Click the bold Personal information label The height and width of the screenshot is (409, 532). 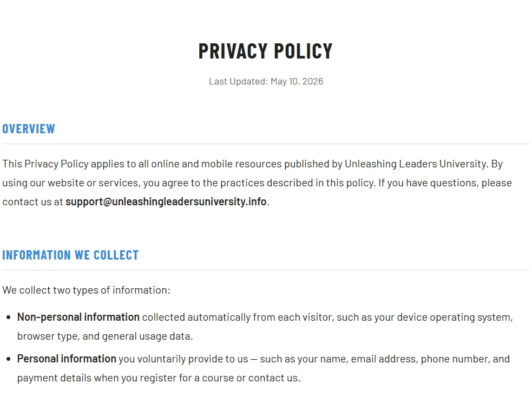[x=67, y=359]
